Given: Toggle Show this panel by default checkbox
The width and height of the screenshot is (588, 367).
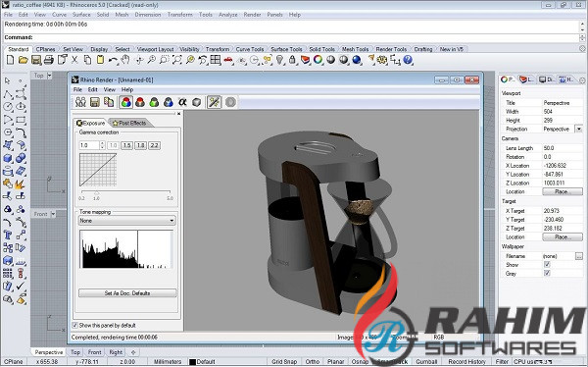Looking at the screenshot, I should (x=75, y=325).
